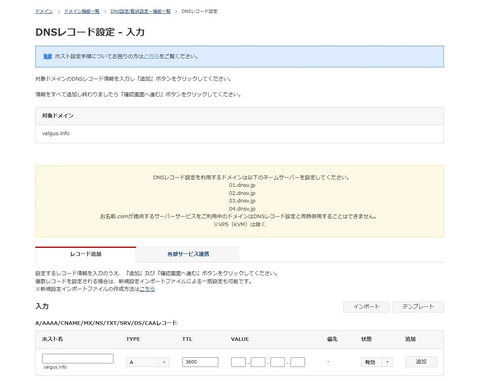
Task: Click the テンプレート button
Action: pos(418,307)
